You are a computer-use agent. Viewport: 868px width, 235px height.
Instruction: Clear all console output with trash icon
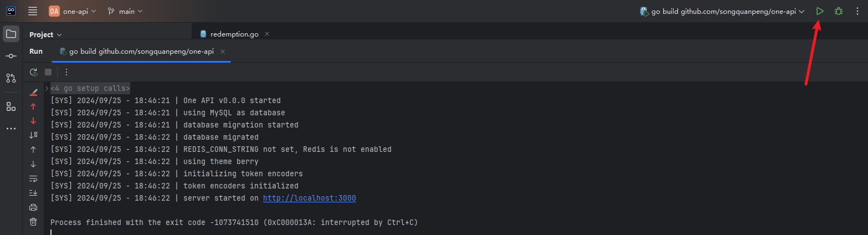[x=33, y=222]
